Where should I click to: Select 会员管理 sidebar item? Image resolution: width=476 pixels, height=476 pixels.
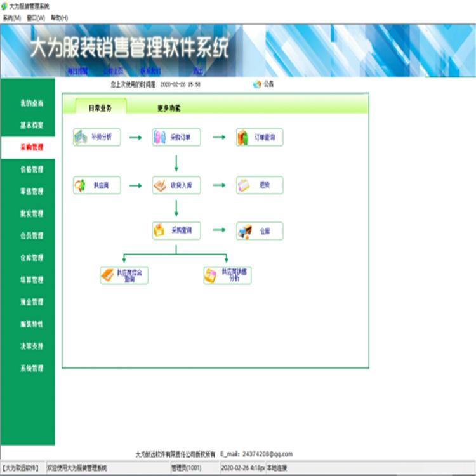[32, 235]
